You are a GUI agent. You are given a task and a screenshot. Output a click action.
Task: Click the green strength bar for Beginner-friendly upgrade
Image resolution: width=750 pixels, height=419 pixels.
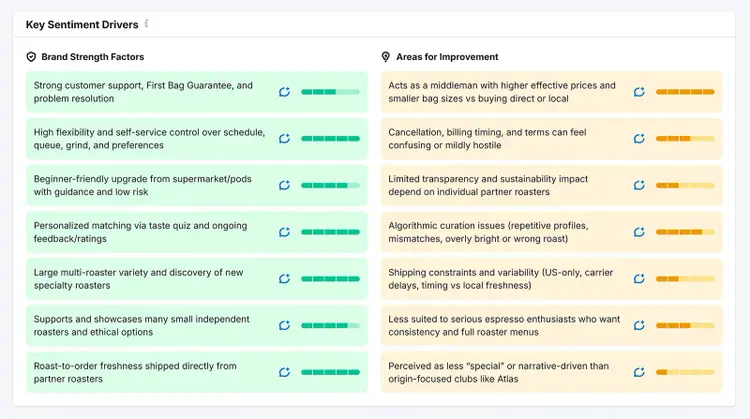tap(331, 185)
